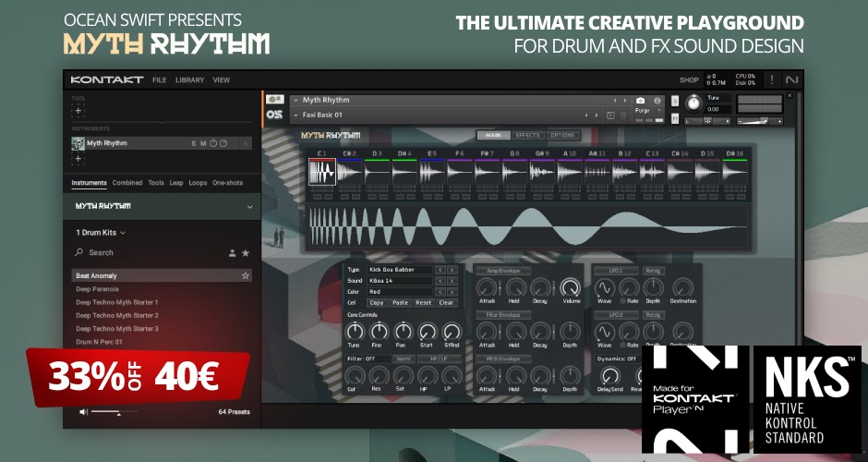Switch to the One-shots browser tab

point(227,183)
